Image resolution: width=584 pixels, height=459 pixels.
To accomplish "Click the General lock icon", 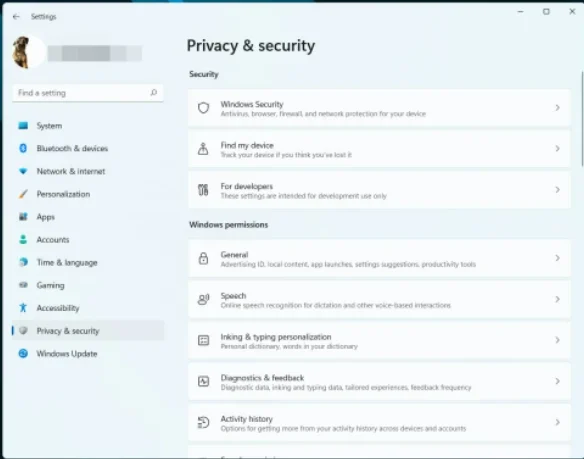I will click(203, 258).
